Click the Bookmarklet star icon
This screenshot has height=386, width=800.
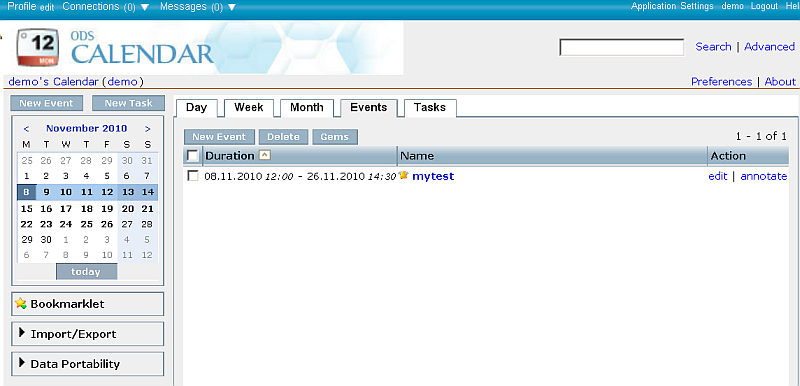point(20,304)
